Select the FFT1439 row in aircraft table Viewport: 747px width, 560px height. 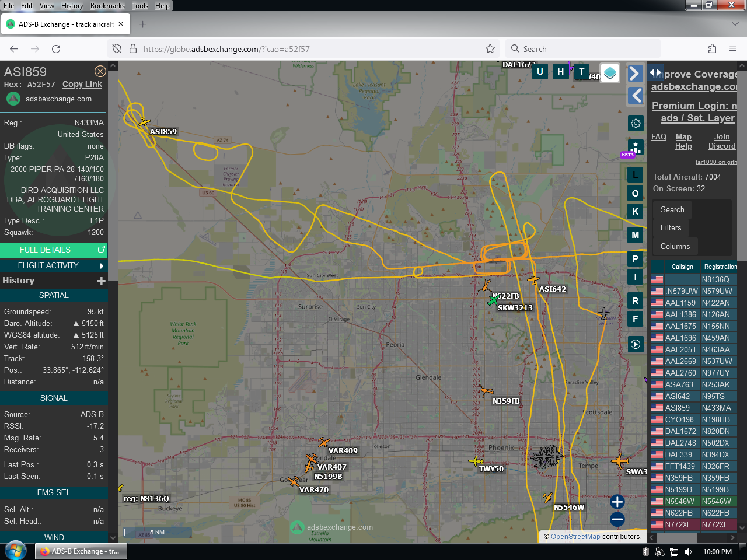pyautogui.click(x=694, y=466)
